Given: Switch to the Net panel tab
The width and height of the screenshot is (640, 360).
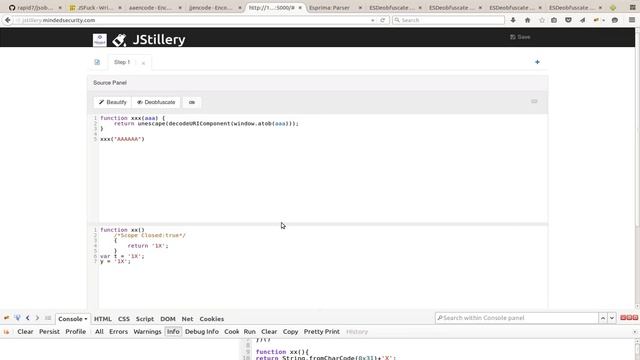Looking at the screenshot, I should click(187, 319).
